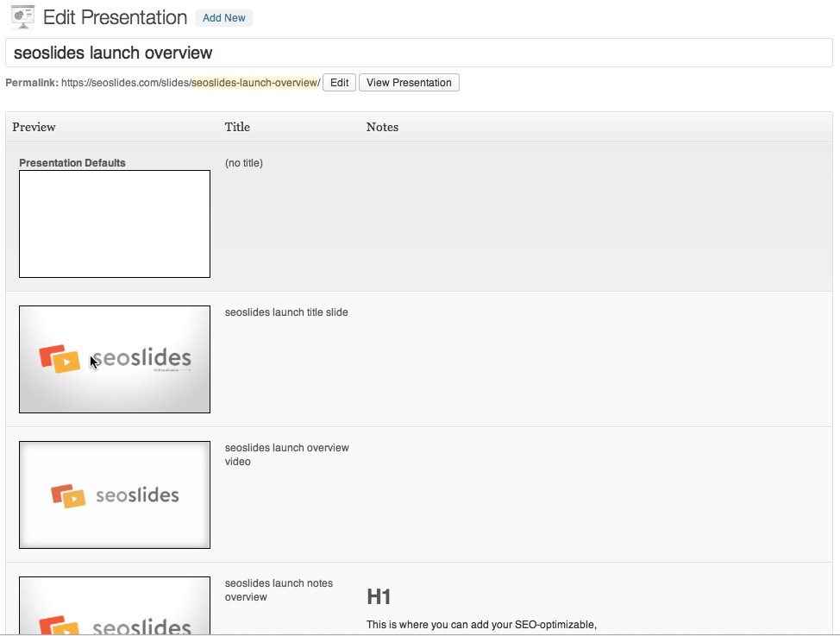Click the Preview column header

point(34,127)
